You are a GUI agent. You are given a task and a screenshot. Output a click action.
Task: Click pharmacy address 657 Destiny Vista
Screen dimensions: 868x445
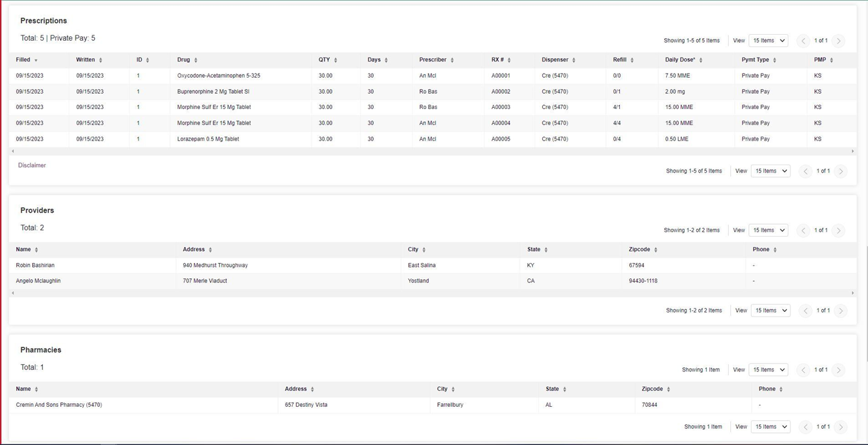pyautogui.click(x=306, y=405)
